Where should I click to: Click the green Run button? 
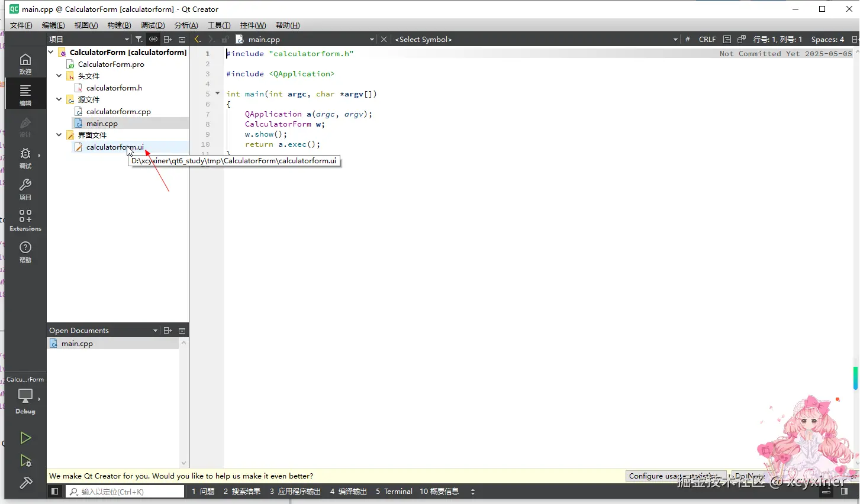25,438
